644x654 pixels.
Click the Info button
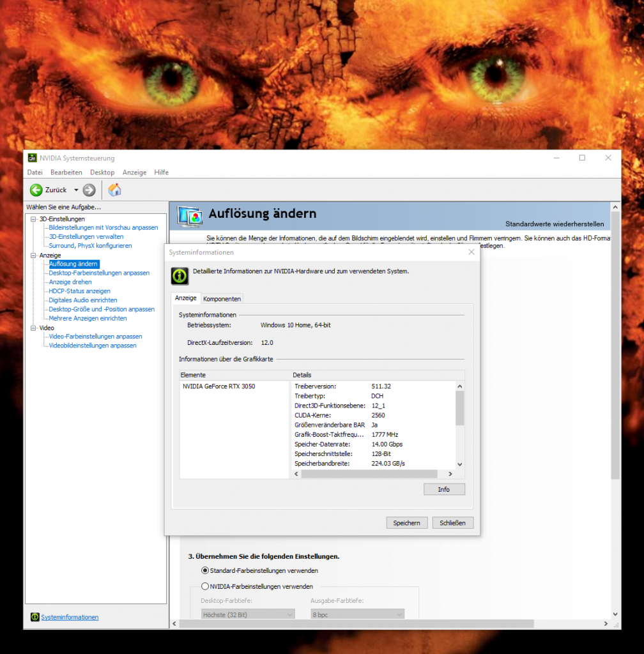(444, 489)
